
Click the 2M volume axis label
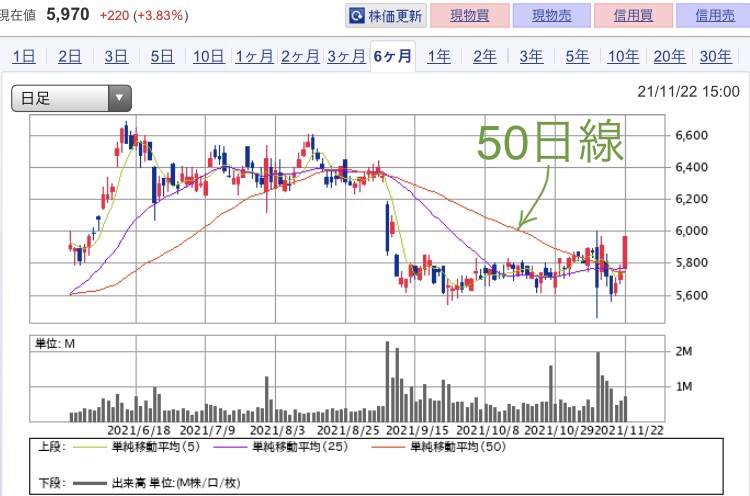[x=684, y=352]
